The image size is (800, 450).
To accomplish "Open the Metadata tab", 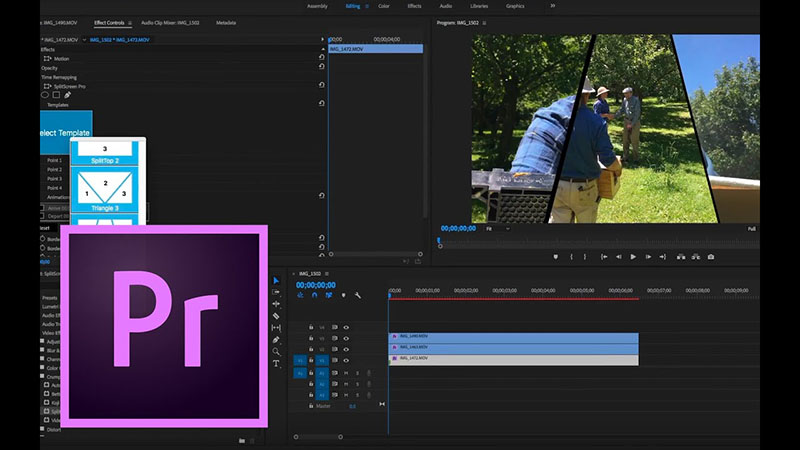I will pos(226,23).
